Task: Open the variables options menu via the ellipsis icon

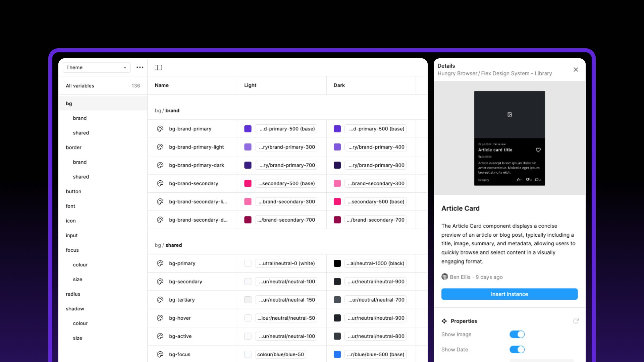Action: 140,67
